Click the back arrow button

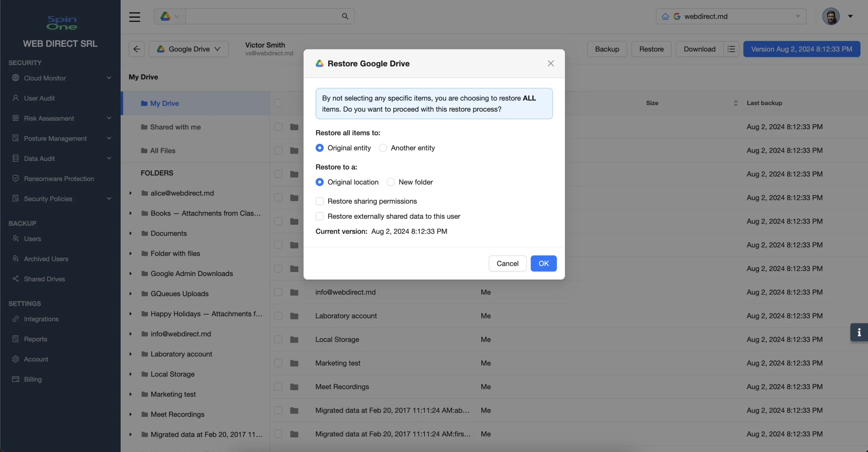137,49
